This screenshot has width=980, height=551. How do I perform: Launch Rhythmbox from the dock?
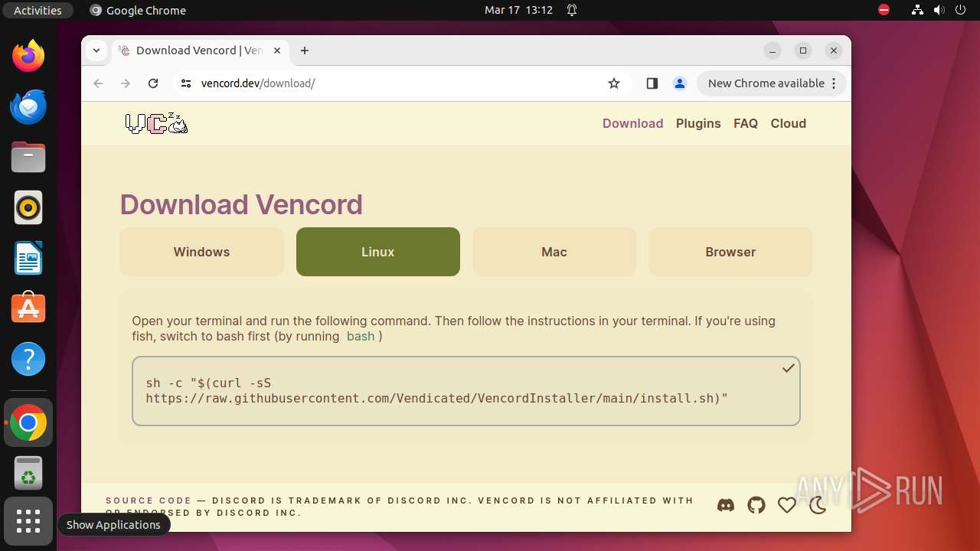[28, 207]
